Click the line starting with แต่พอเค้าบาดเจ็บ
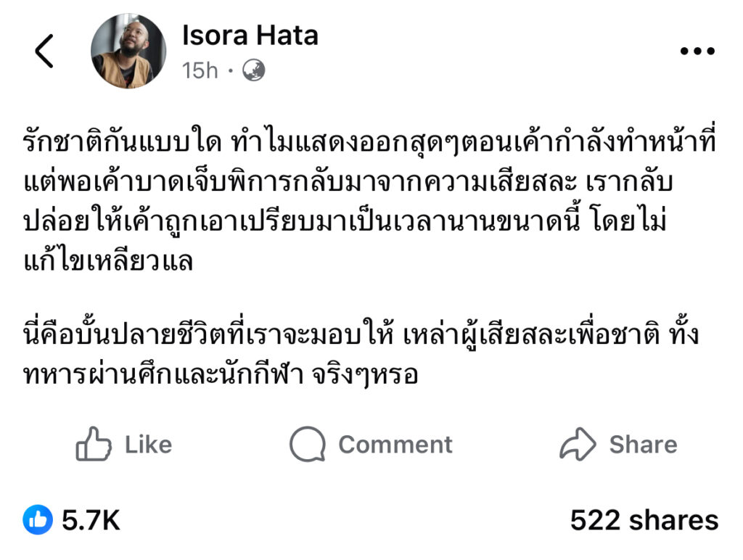This screenshot has width=743, height=560. point(348,183)
